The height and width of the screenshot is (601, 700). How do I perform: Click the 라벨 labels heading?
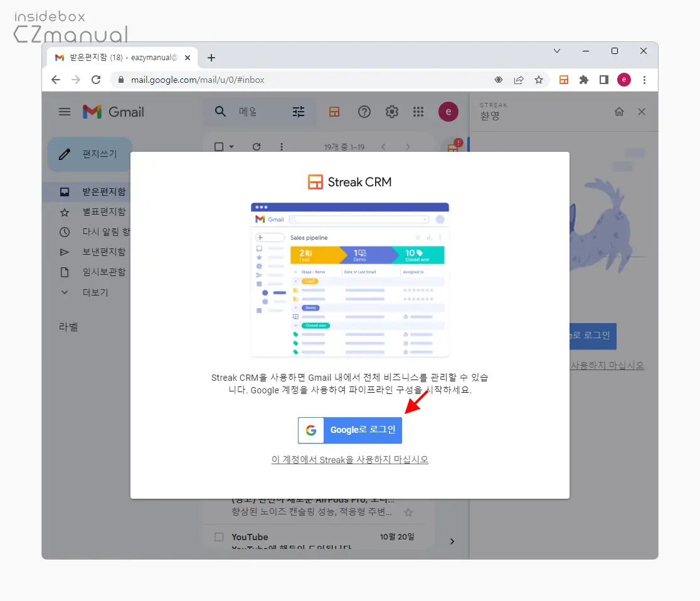pos(68,327)
